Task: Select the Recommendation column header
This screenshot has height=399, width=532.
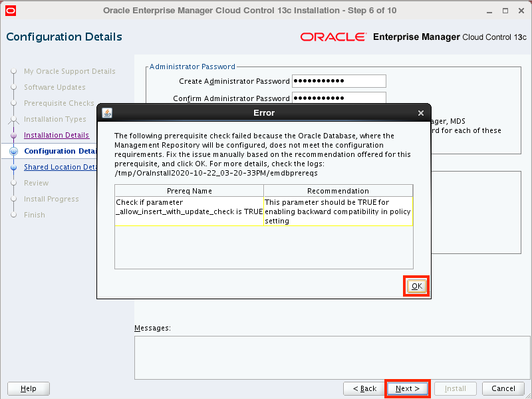Action: pos(338,191)
